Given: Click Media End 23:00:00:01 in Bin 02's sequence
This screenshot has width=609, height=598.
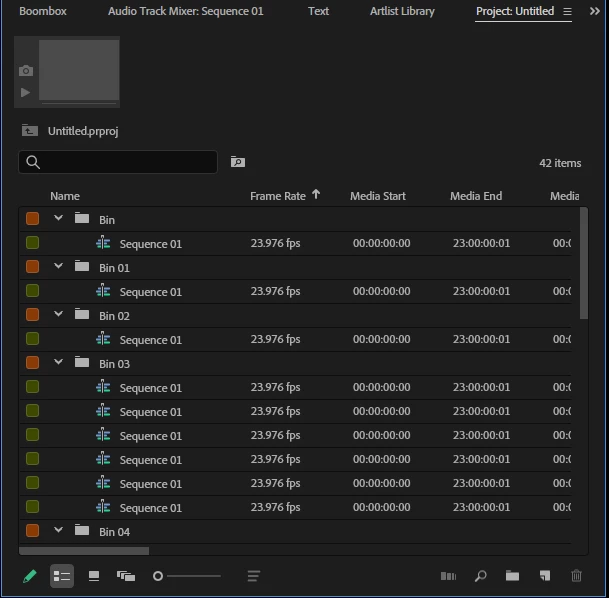Looking at the screenshot, I should pyautogui.click(x=481, y=339).
